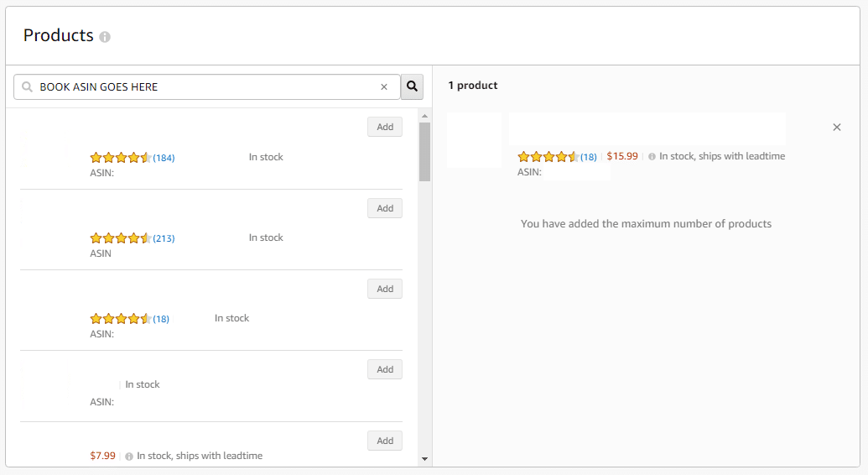Add the product with 184 reviews

coord(385,127)
